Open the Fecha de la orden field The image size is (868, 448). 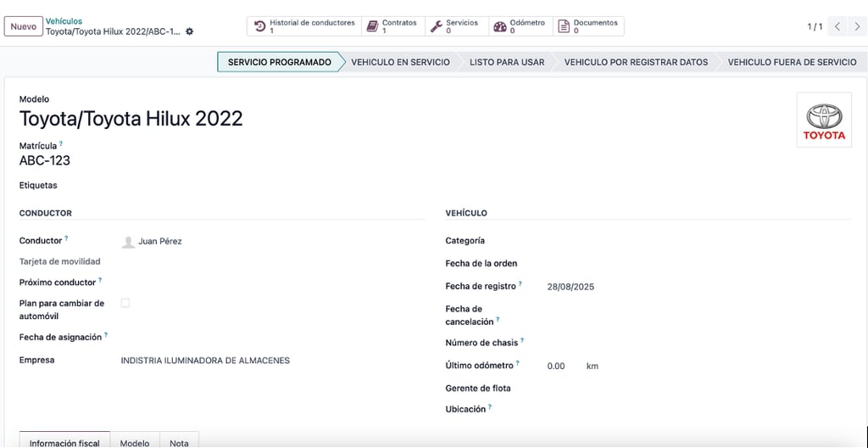[x=698, y=263]
